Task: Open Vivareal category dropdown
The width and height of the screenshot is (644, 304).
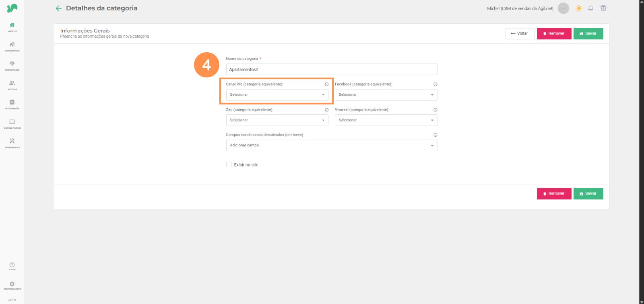Action: coord(386,120)
